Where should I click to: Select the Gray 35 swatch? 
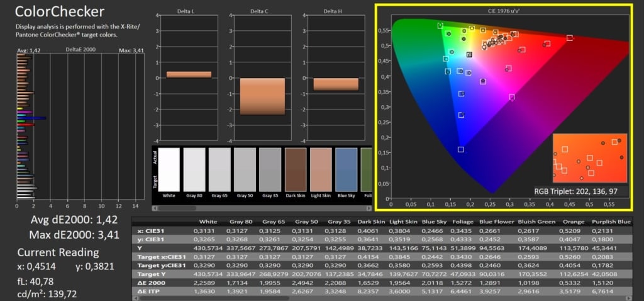[x=270, y=170]
